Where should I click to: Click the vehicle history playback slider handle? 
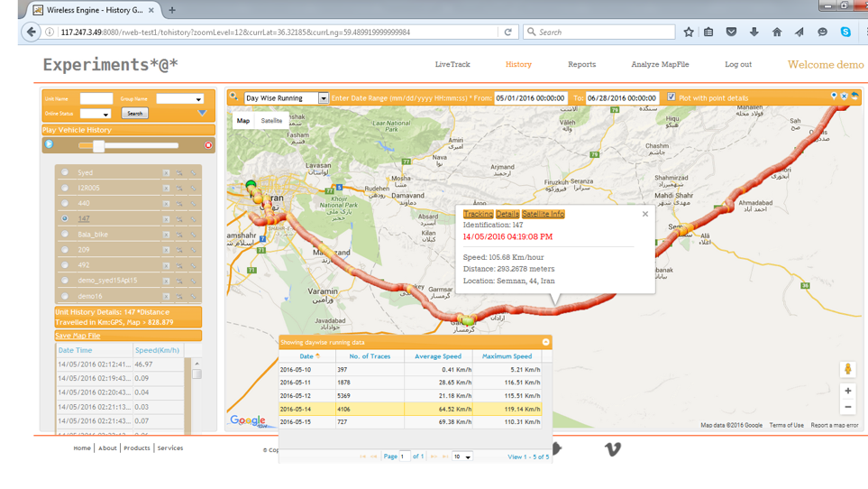point(98,145)
